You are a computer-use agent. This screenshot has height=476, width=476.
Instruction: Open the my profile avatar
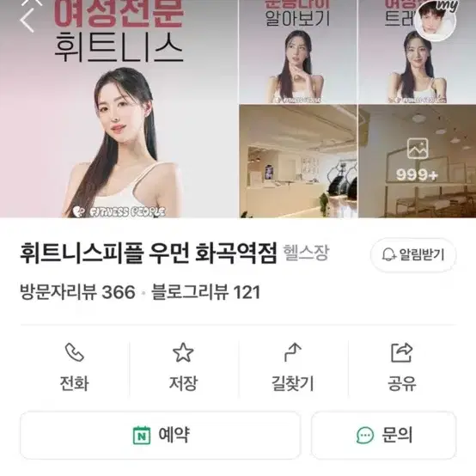coord(436,21)
